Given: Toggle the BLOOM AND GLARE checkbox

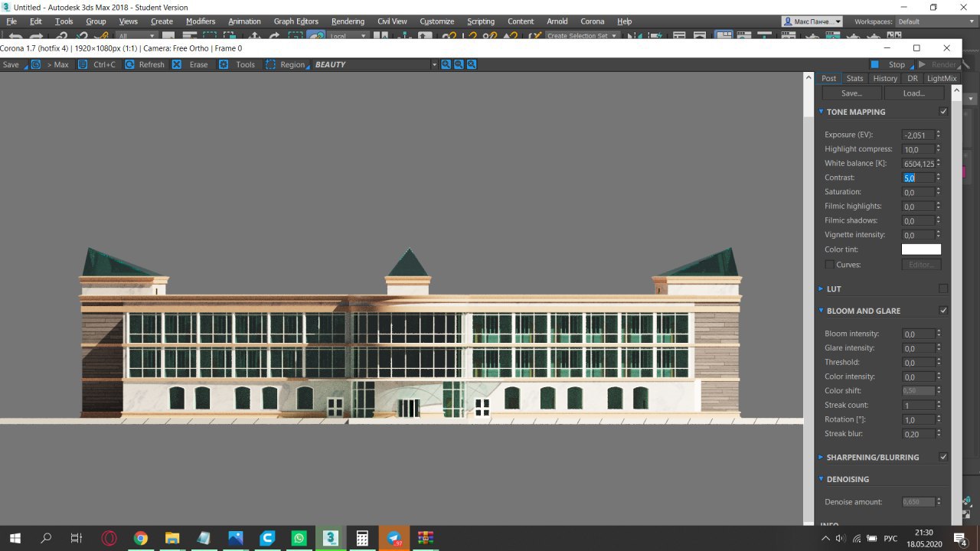Looking at the screenshot, I should pyautogui.click(x=943, y=311).
